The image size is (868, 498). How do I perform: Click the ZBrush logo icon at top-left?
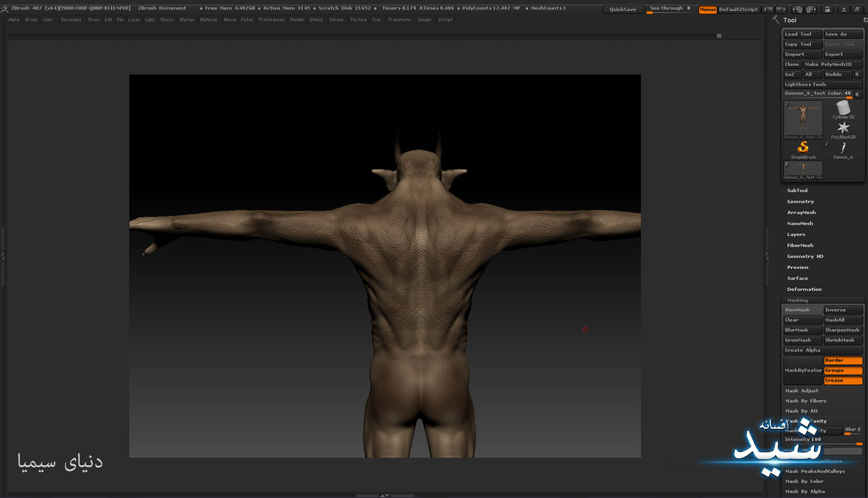pyautogui.click(x=5, y=8)
